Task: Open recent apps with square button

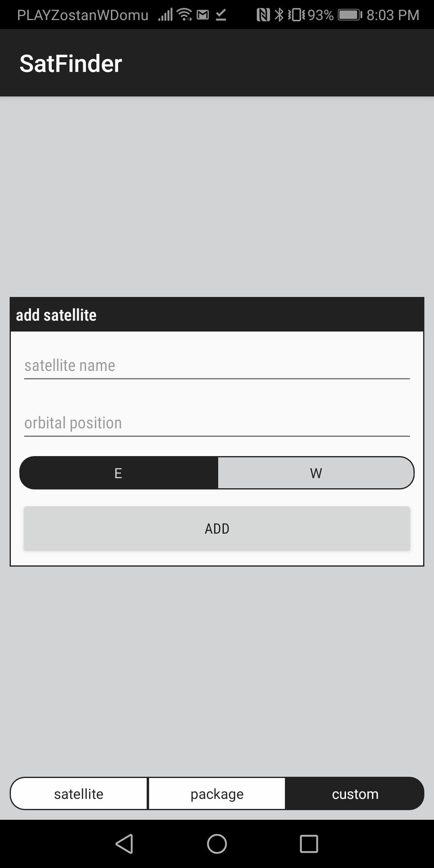Action: point(309,843)
